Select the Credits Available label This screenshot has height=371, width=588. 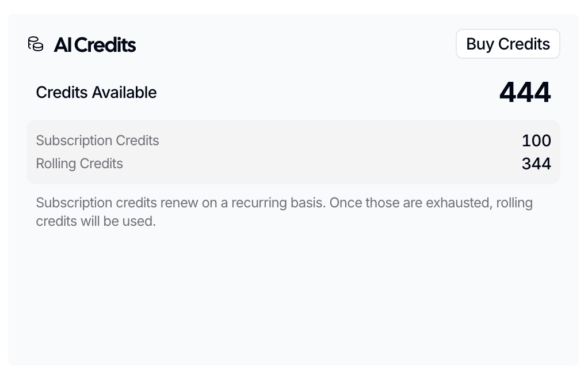coord(96,92)
